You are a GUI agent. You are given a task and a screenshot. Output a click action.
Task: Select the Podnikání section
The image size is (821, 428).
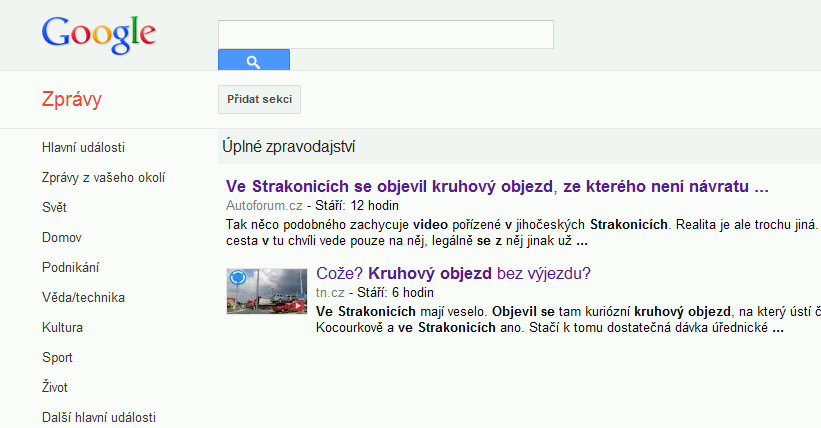(x=70, y=268)
